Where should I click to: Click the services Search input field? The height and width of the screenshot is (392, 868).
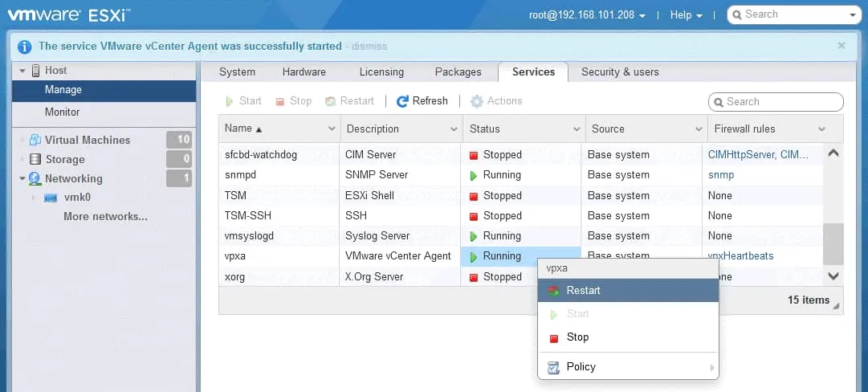click(x=780, y=102)
